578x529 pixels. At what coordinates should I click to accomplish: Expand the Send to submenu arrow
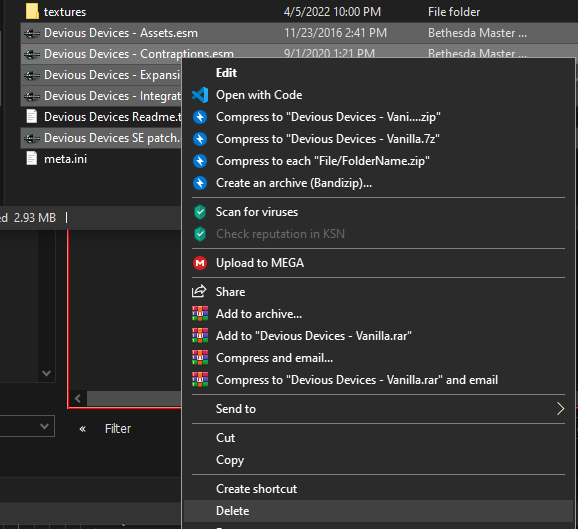coord(560,408)
